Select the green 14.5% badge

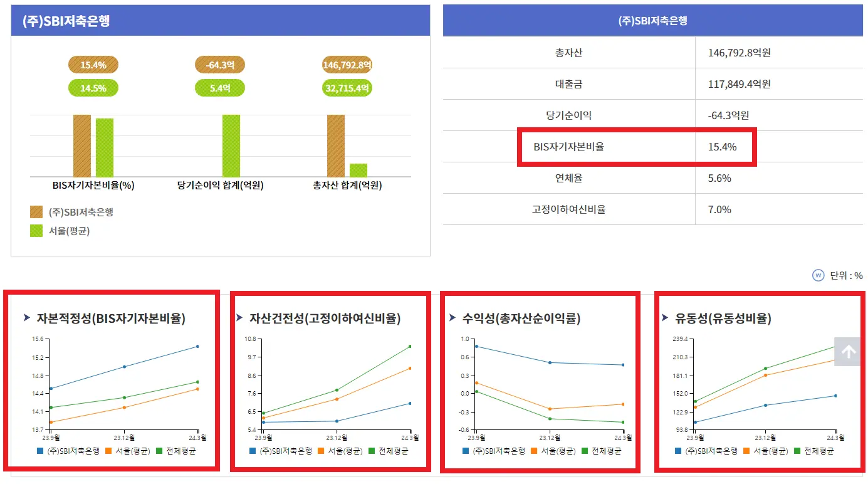pos(94,88)
